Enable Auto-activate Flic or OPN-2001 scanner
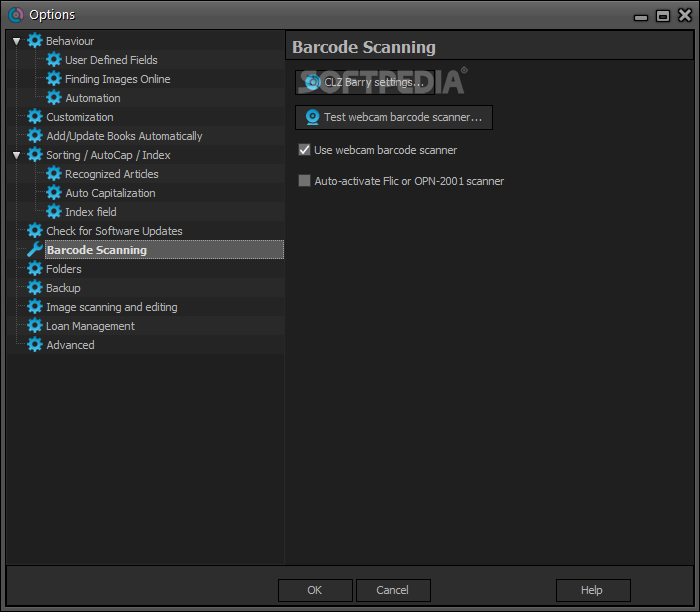This screenshot has width=700, height=612. click(x=304, y=181)
